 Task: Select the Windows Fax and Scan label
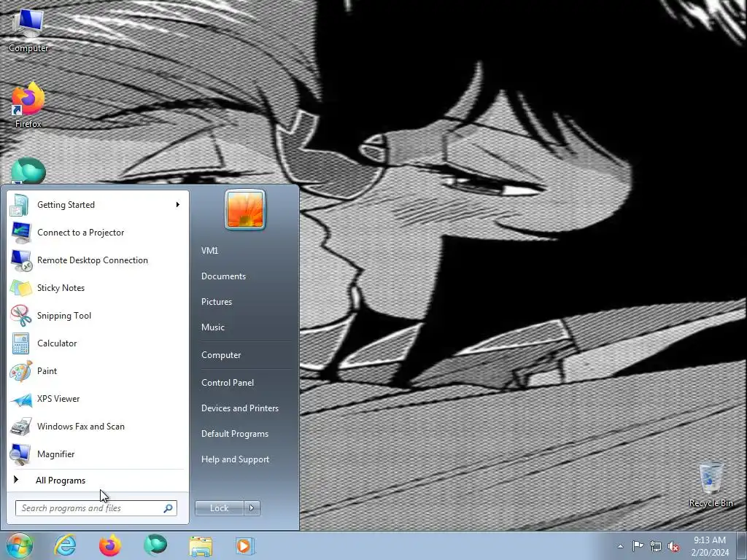81,427
